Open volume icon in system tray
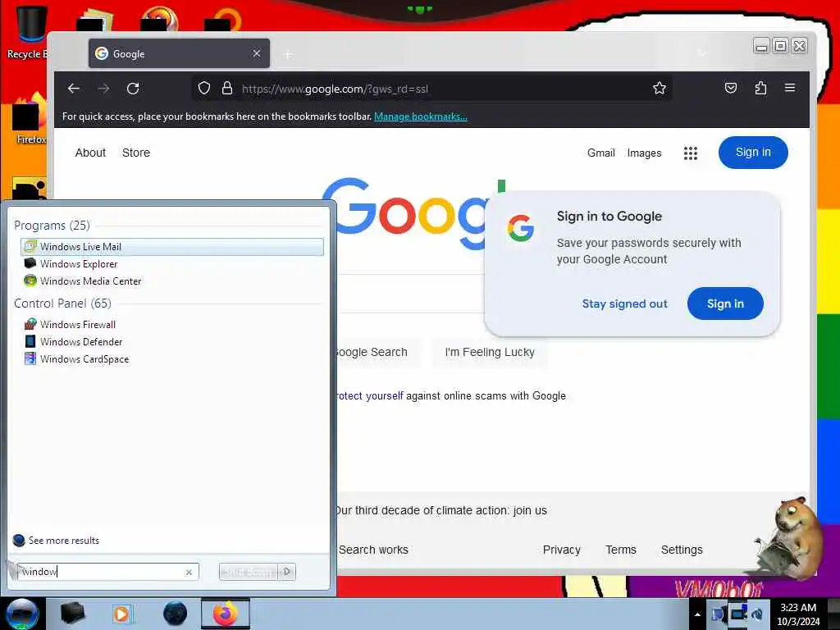Image resolution: width=840 pixels, height=630 pixels. pyautogui.click(x=757, y=614)
